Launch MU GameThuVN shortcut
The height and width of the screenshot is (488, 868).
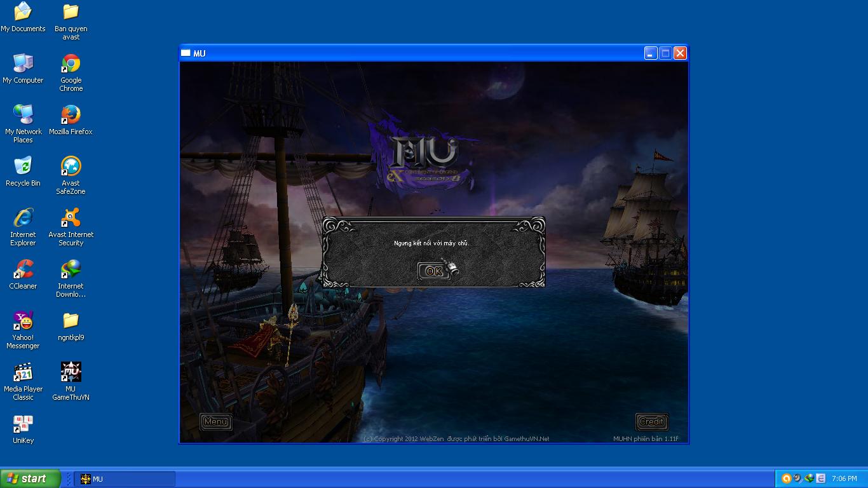tap(71, 381)
